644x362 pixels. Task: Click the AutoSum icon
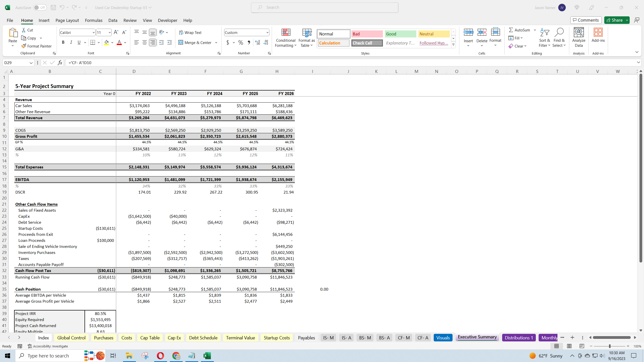tap(511, 30)
